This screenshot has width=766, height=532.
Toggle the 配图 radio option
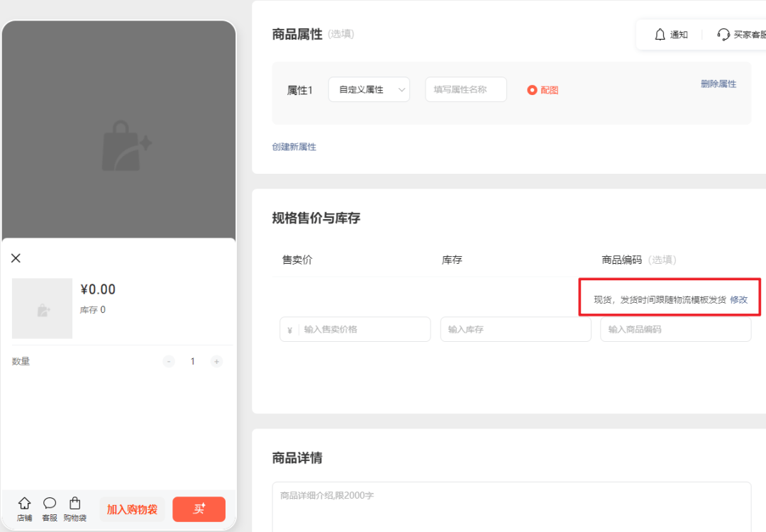[533, 90]
